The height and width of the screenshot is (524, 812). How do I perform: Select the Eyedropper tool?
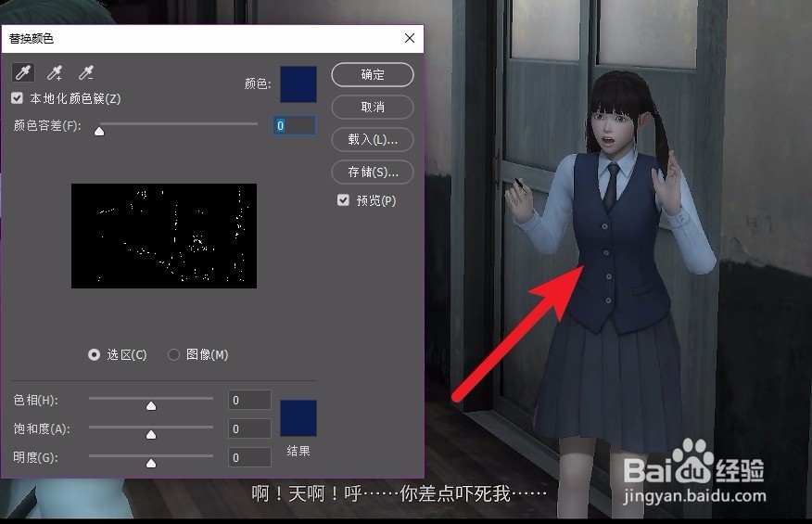click(x=23, y=72)
